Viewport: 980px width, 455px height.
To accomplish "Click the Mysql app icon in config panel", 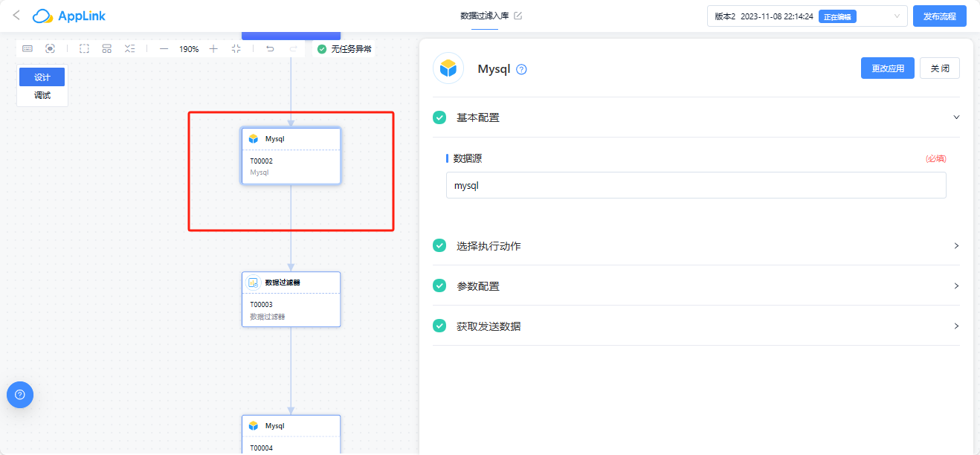I will tap(448, 68).
